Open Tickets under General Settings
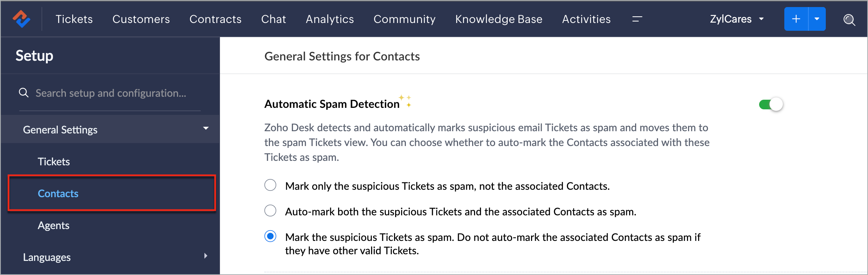 click(x=54, y=162)
